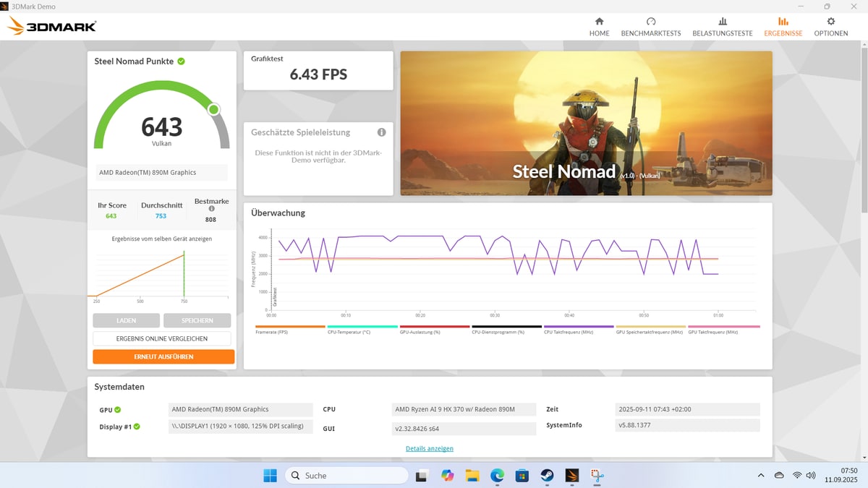Click info icon next to Geschätzte Spieleleistung
Viewport: 868px width, 488px height.
[381, 132]
